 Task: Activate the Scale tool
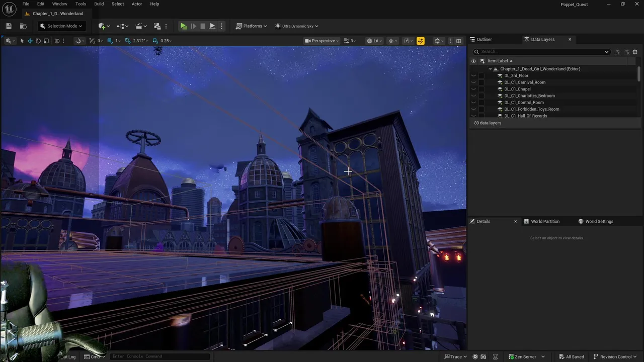(x=46, y=41)
